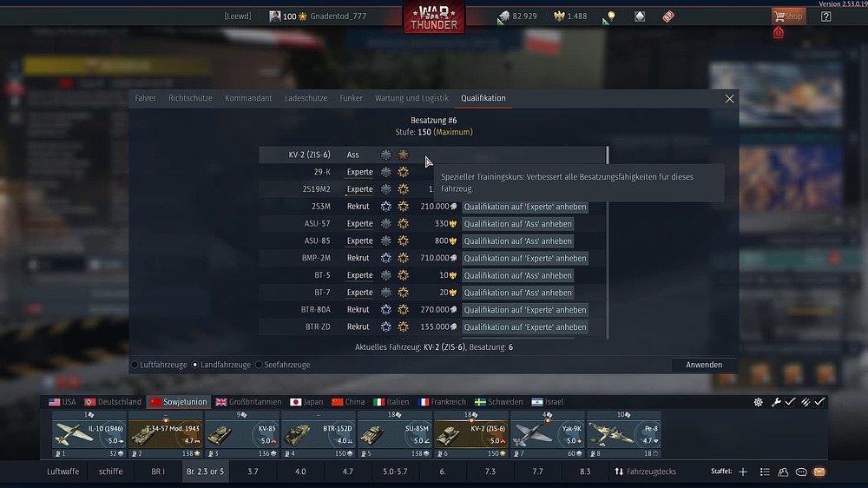Select Yak-9K crew slot
Screen dimensions: 868x488
click(548, 434)
